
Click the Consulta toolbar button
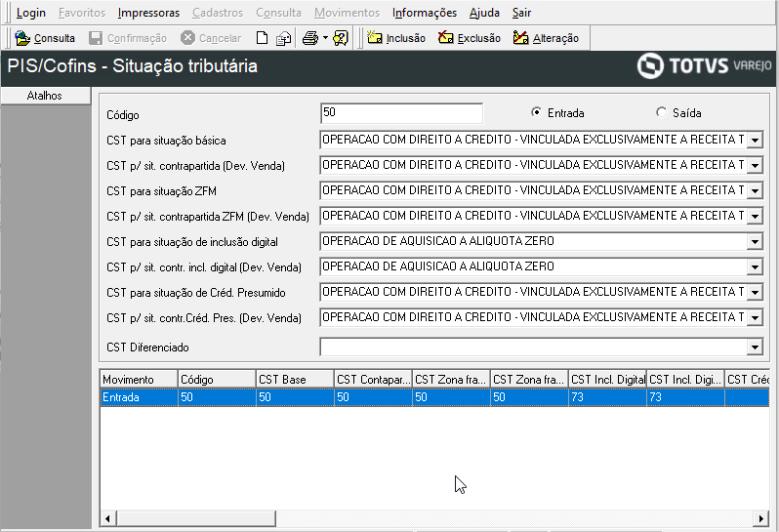click(45, 38)
